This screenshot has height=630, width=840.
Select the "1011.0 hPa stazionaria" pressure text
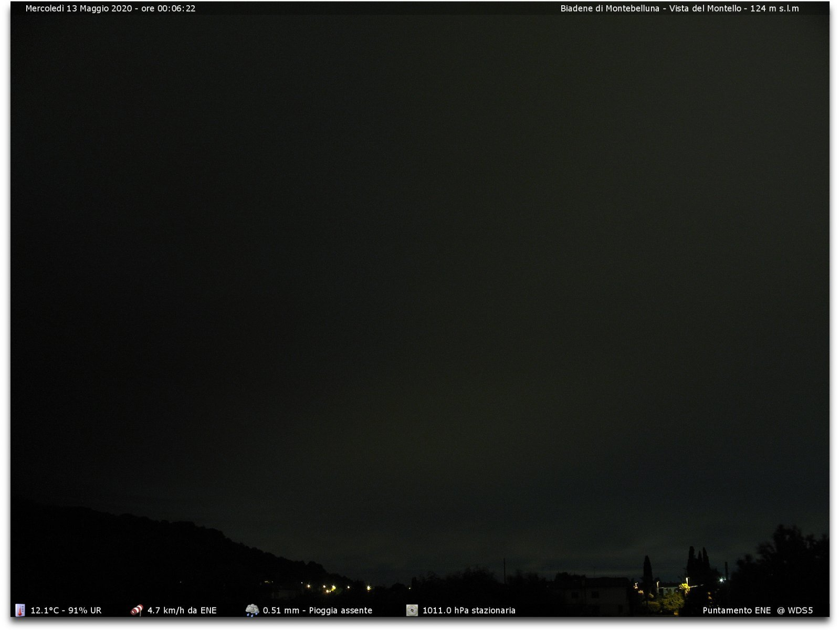(469, 611)
